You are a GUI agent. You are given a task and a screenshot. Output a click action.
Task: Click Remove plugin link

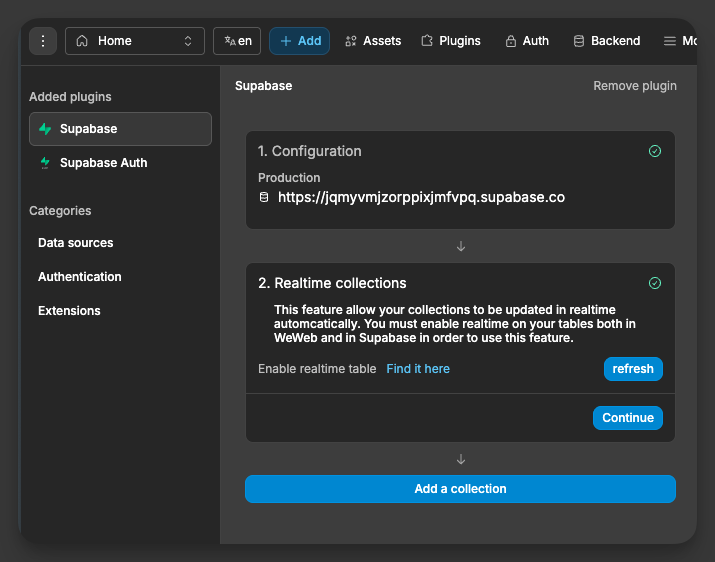coord(635,86)
